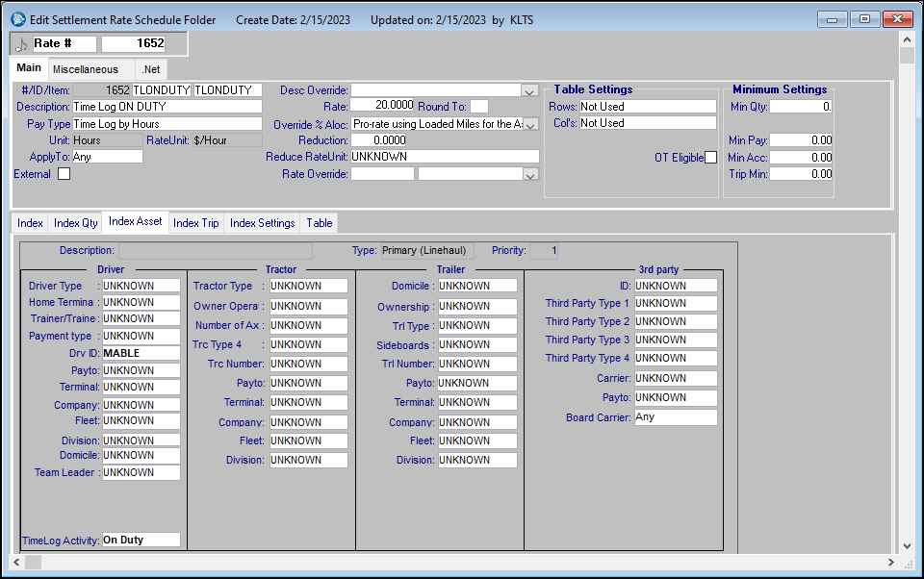
Task: Click the vertical scrollbar down arrow
Action: 907,546
